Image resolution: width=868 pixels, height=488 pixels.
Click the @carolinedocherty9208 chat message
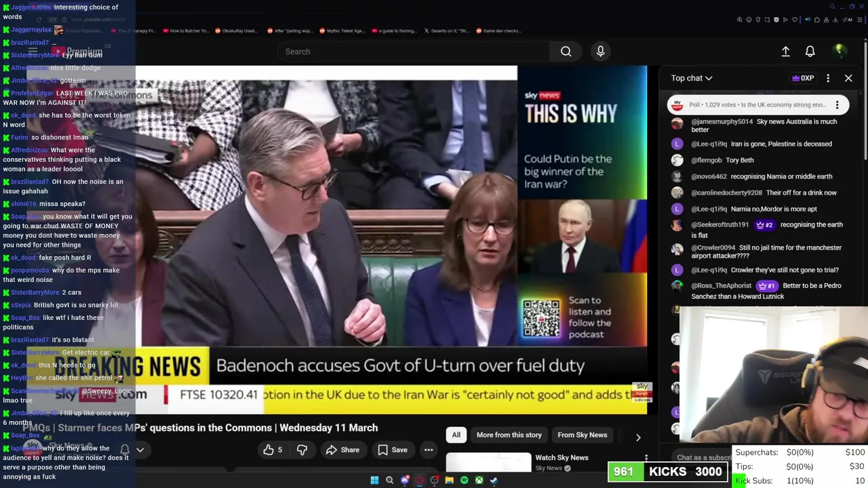tap(764, 192)
